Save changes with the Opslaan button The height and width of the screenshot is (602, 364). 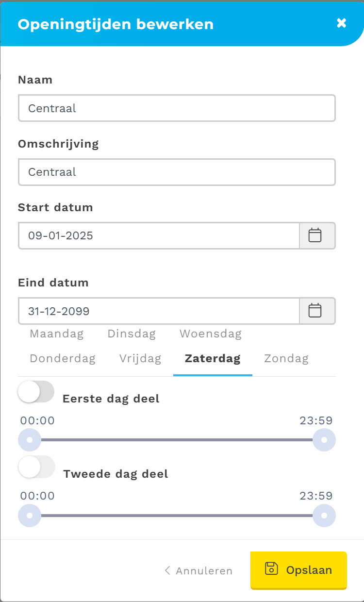pyautogui.click(x=298, y=570)
